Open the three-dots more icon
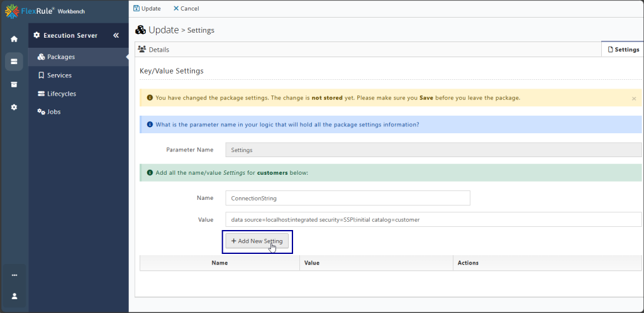This screenshot has width=644, height=313. tap(14, 275)
